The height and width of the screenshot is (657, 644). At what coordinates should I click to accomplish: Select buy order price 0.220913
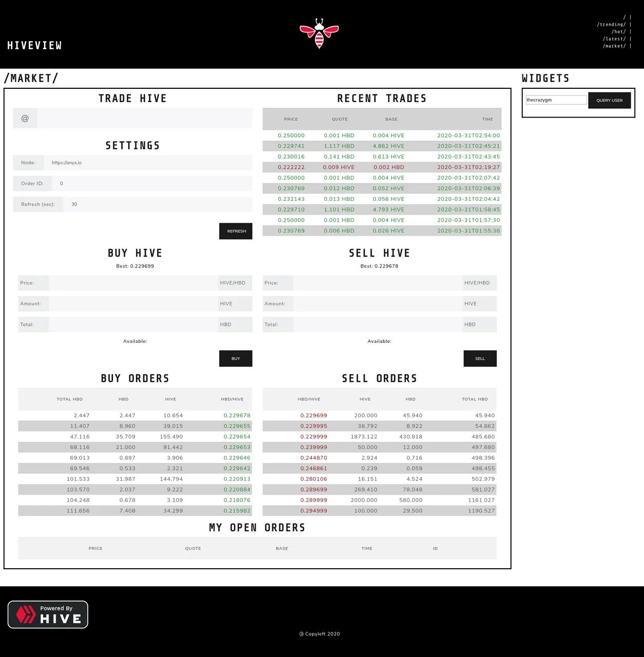pos(237,479)
